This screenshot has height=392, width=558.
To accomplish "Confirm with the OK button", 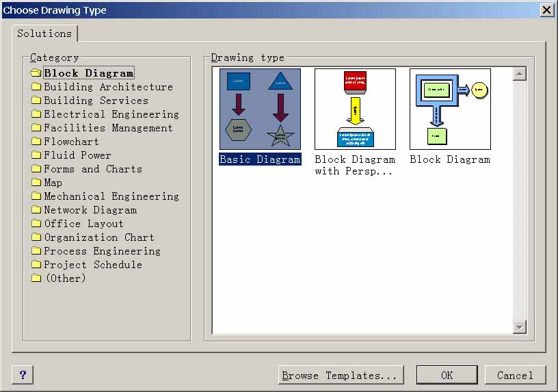I will [447, 375].
